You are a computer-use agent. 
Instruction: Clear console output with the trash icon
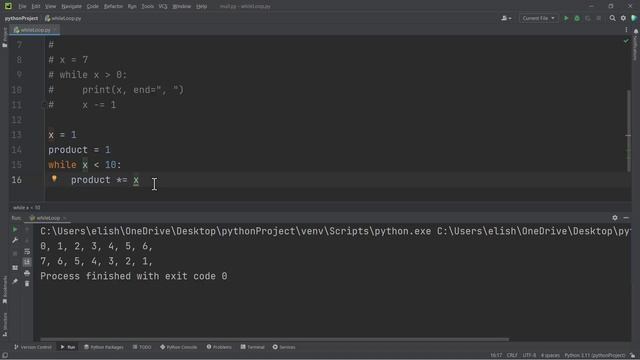point(27,283)
